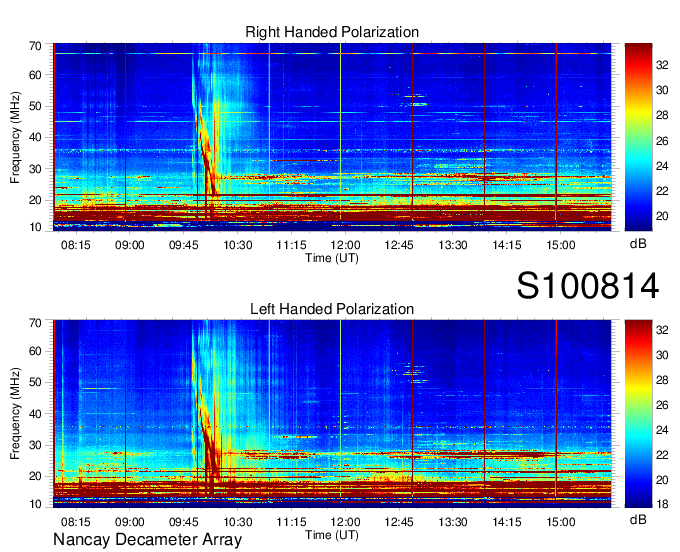680x552 pixels.
Task: Click the "15:00" tick of Left Handed plot
Action: 560,522
